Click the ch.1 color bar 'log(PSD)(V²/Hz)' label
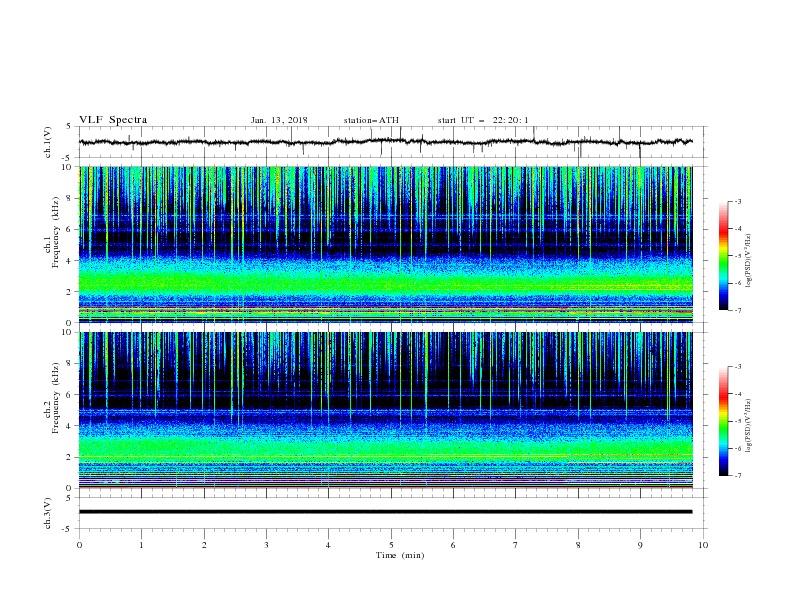This screenshot has width=792, height=612. [748, 261]
